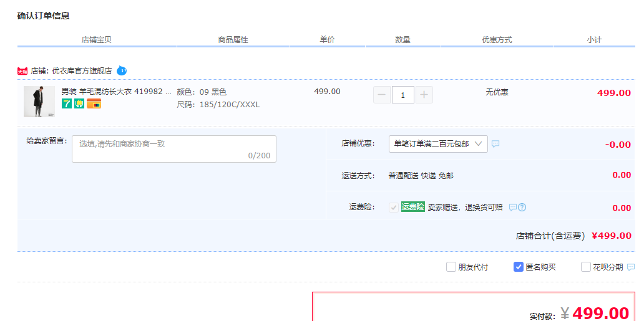Screen dimensions: 644x321
Task: Click the comment icon beside shipping insurance
Action: [512, 208]
